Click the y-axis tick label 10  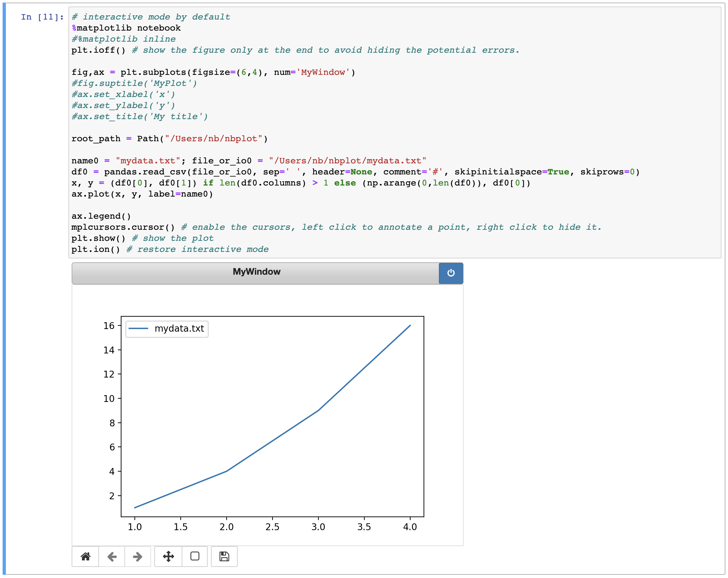(x=109, y=399)
